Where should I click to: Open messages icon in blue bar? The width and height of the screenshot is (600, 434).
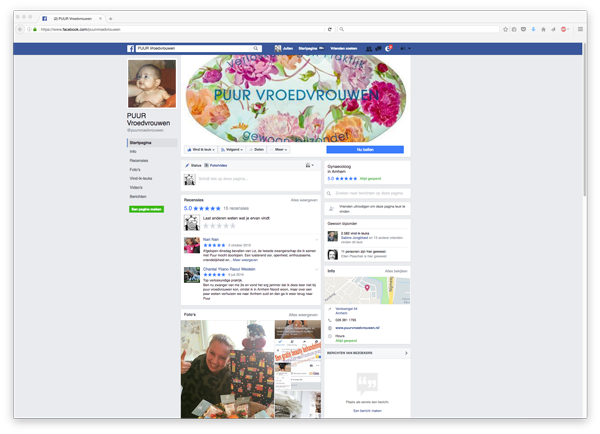coord(378,49)
